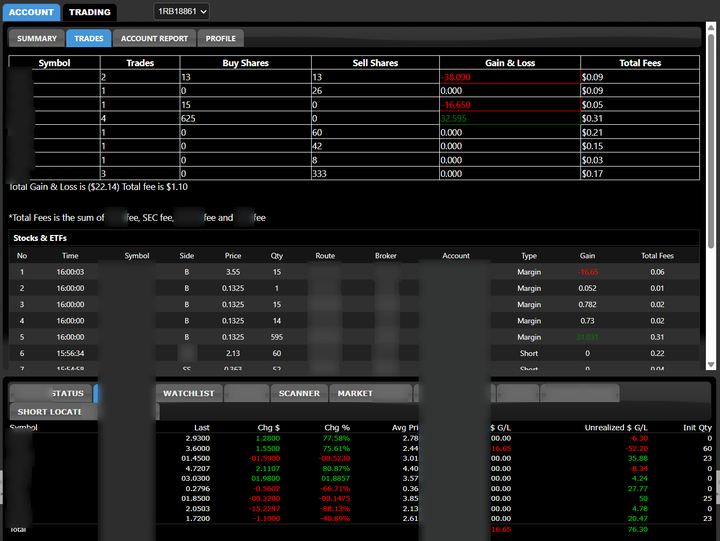720x541 pixels.
Task: Open the PROFILE sub-tab
Action: pos(220,39)
